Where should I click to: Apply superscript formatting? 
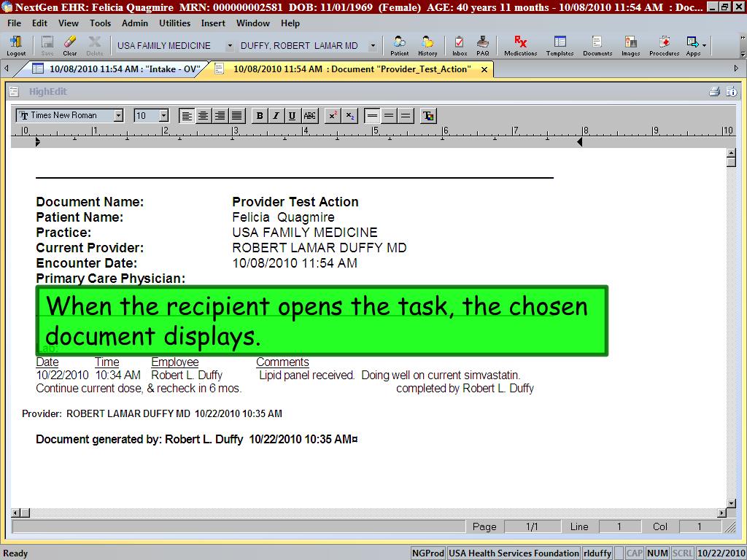click(x=333, y=116)
